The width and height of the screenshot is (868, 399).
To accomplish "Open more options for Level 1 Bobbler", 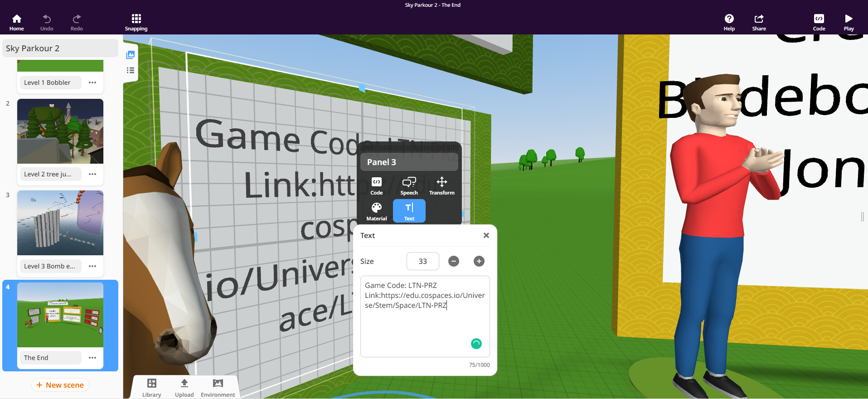I will (92, 83).
